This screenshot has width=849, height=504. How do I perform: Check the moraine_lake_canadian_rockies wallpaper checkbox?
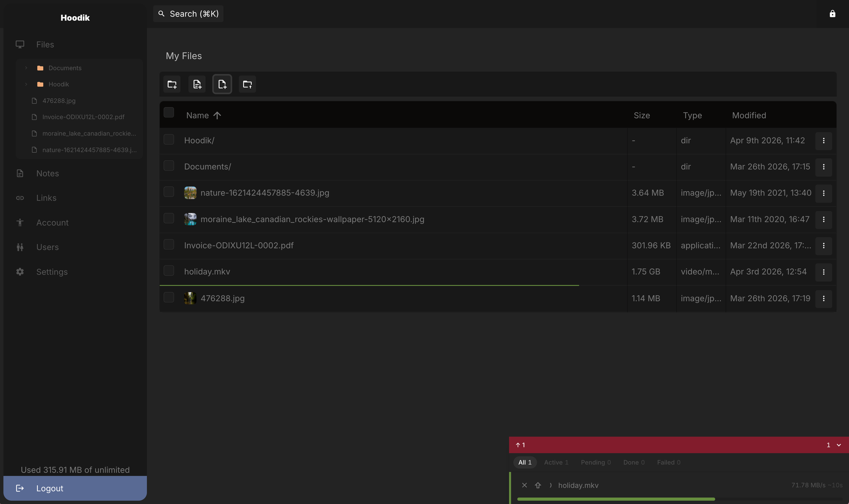(169, 218)
